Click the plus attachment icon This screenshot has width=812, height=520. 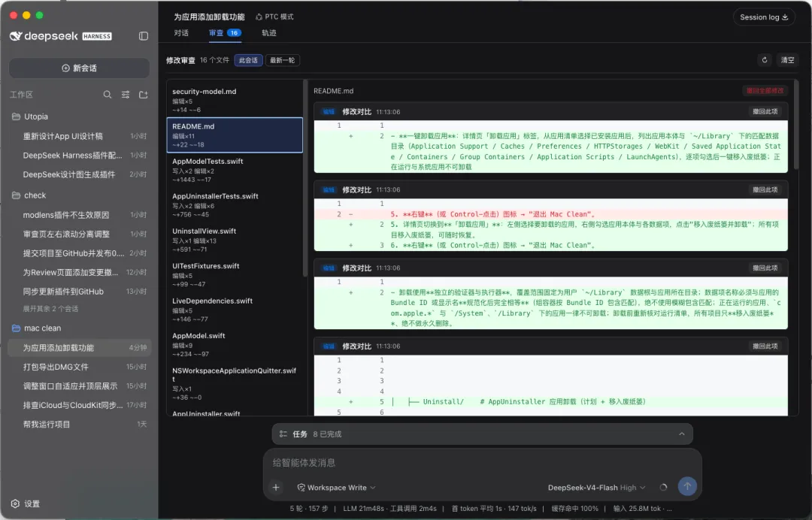(x=276, y=488)
